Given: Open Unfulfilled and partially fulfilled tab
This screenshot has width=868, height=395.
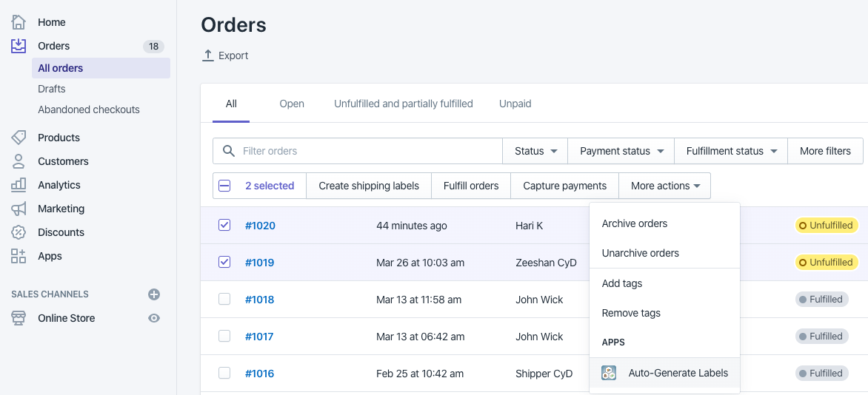Looking at the screenshot, I should coord(404,104).
